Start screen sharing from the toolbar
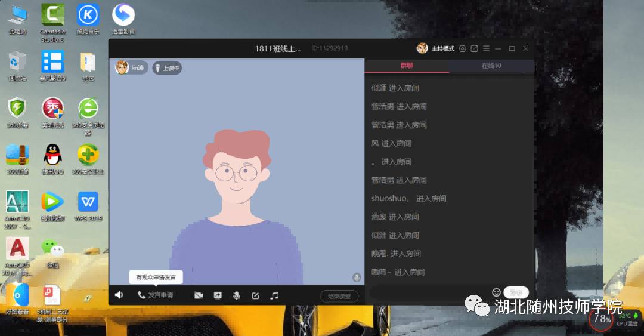 pos(218,295)
